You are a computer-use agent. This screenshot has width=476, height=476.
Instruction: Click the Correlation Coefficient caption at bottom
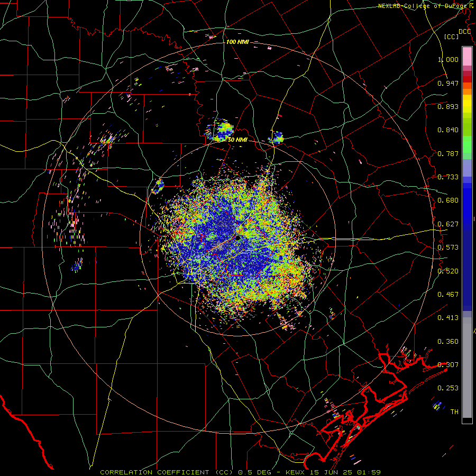pos(241,472)
